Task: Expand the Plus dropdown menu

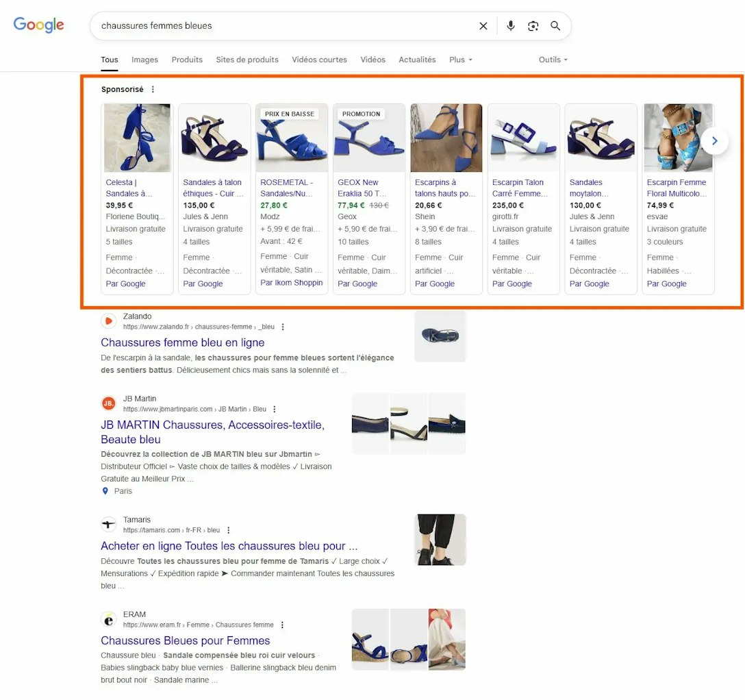Action: coord(461,60)
